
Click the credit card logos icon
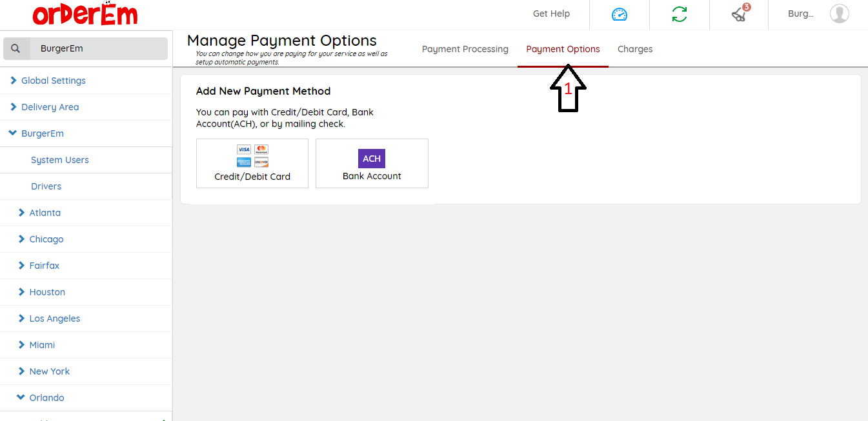(x=252, y=155)
